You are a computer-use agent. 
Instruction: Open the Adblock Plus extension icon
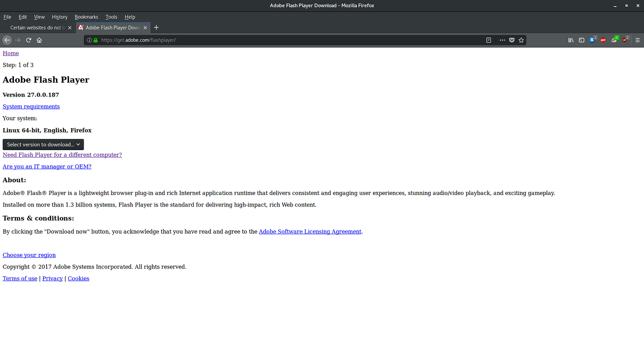pyautogui.click(x=603, y=40)
